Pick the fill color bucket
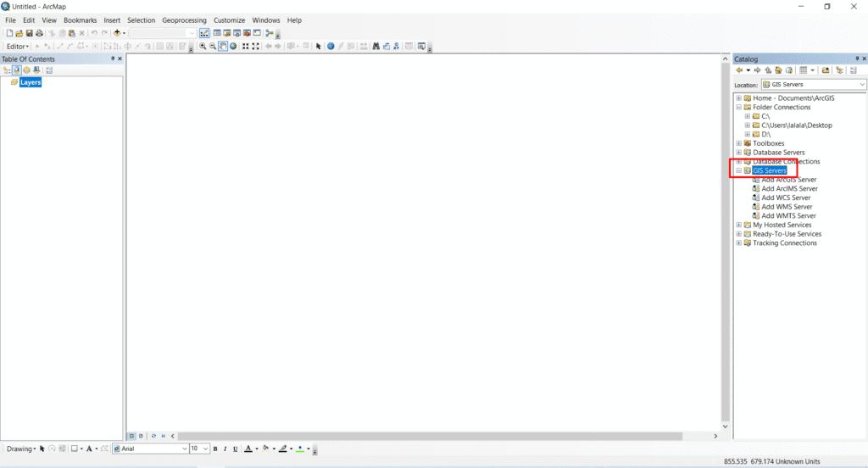The width and height of the screenshot is (868, 468). click(265, 449)
